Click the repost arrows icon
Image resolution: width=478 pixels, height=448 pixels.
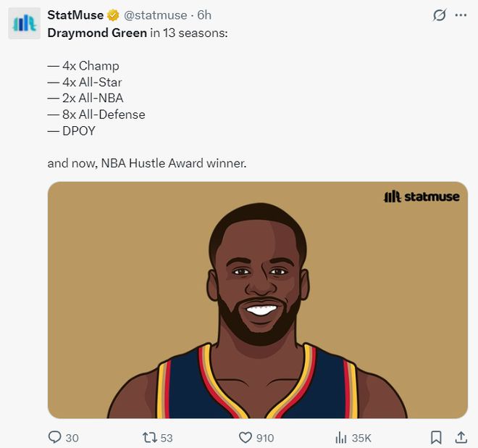pyautogui.click(x=149, y=437)
